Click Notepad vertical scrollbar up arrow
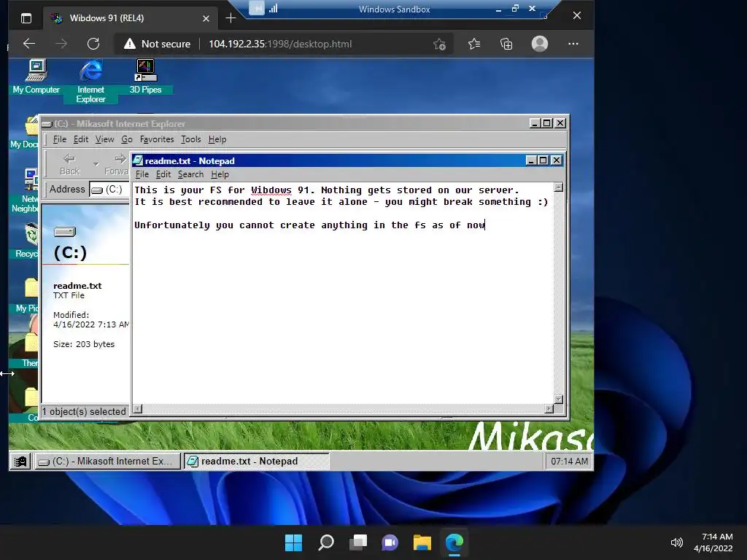The width and height of the screenshot is (747, 560). click(558, 187)
